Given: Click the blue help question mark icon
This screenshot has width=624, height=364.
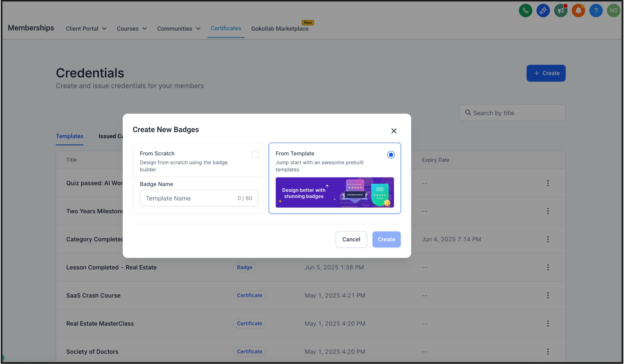Looking at the screenshot, I should (596, 11).
